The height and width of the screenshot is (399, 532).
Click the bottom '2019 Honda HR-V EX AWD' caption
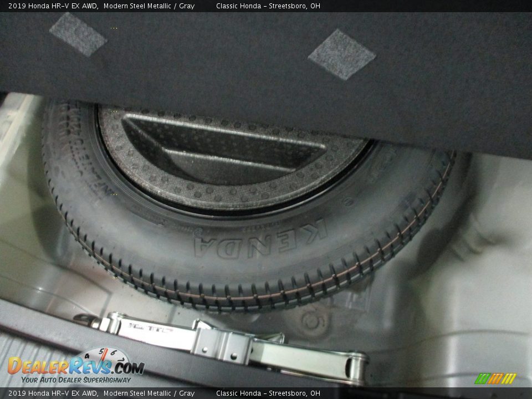(x=53, y=393)
